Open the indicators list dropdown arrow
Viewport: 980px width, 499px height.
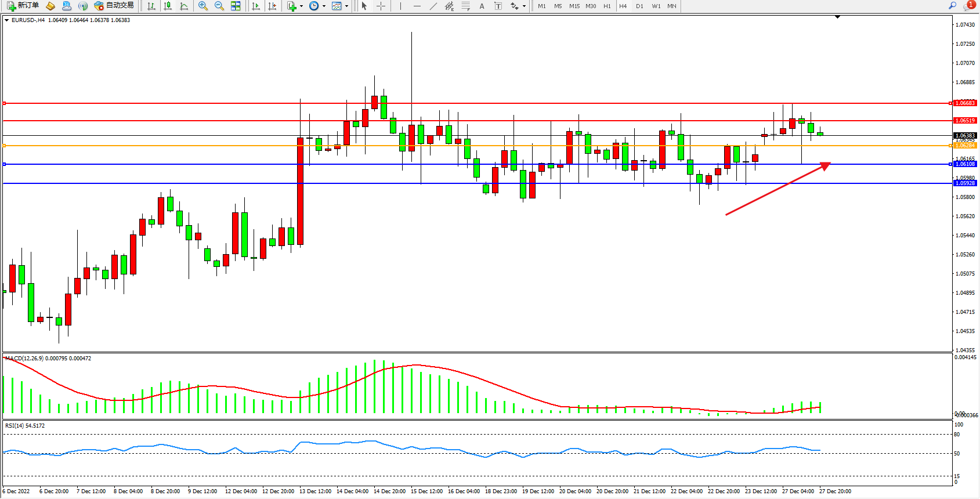301,6
